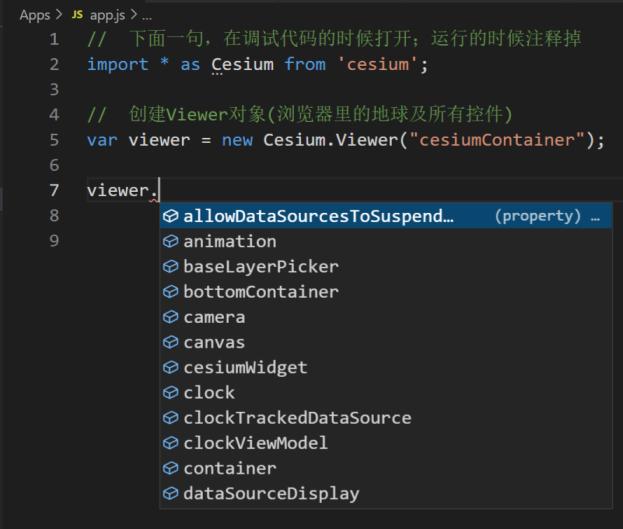Click line number 5 in gutter
The image size is (623, 529).
(54, 140)
